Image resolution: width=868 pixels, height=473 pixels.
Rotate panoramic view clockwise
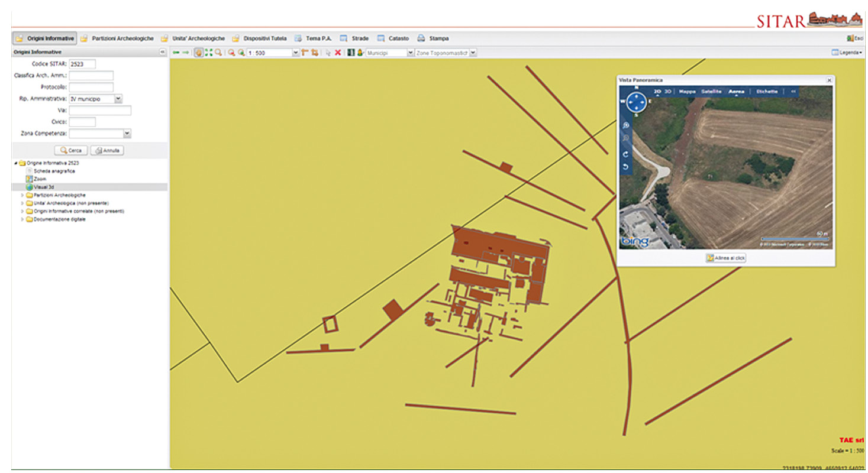[x=626, y=154]
